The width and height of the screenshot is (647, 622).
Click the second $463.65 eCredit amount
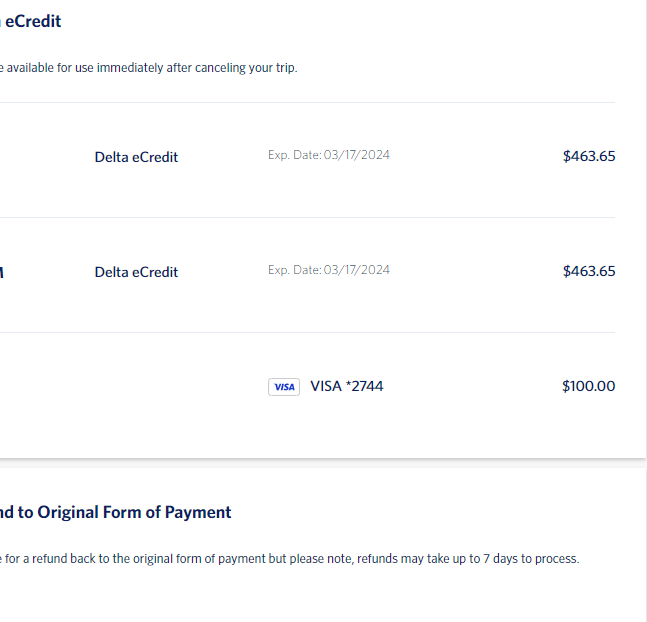589,271
